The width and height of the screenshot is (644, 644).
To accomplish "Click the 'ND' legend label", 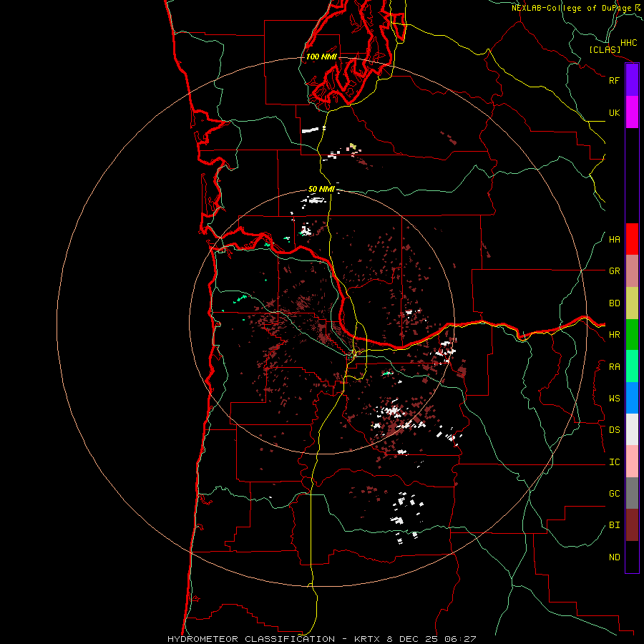I will (615, 557).
